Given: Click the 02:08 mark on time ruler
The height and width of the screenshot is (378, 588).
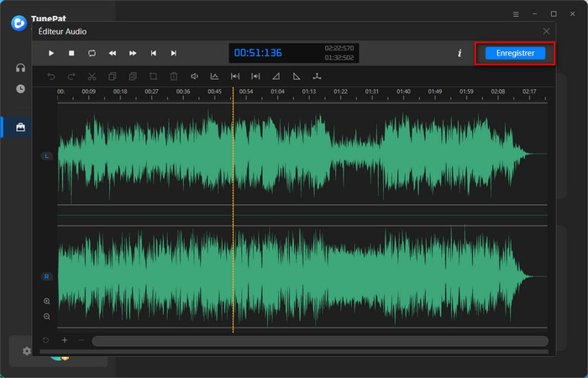Looking at the screenshot, I should 498,92.
